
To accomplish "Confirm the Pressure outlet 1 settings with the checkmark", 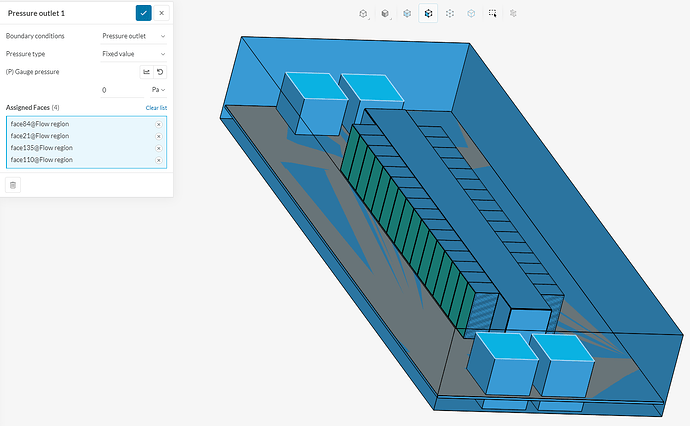I will [145, 13].
